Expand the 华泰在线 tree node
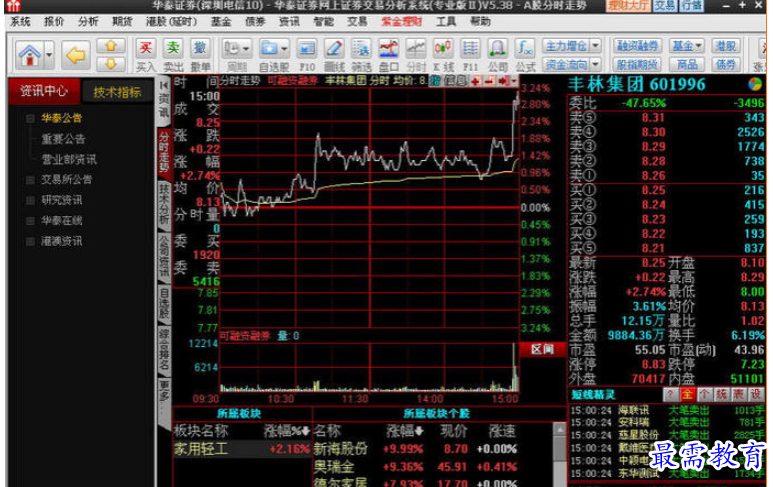Screen dimensions: 773x487 (x=30, y=221)
